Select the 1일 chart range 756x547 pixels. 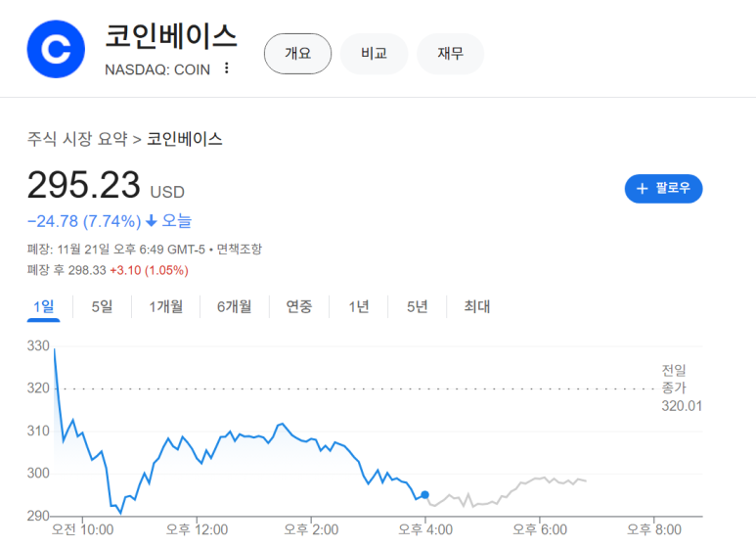click(43, 307)
